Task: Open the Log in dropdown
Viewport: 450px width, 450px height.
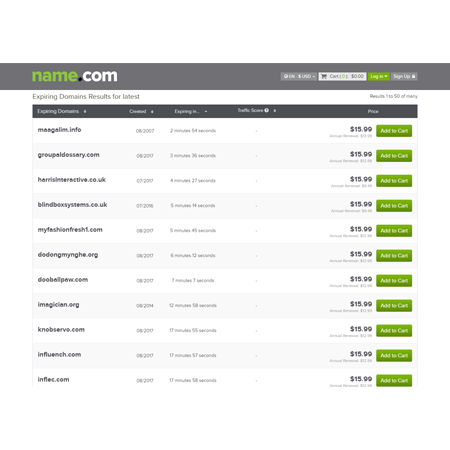Action: click(379, 76)
